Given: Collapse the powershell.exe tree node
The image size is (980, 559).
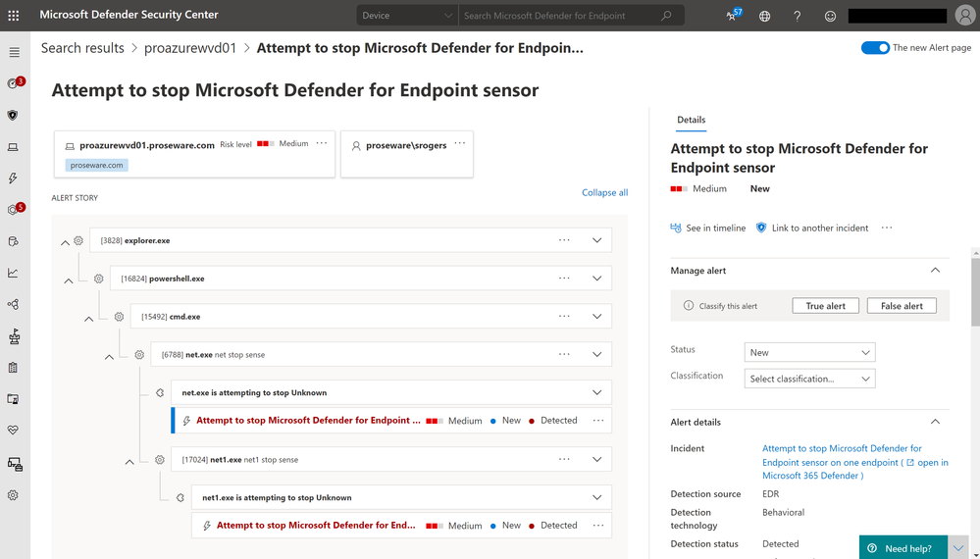Looking at the screenshot, I should [x=69, y=281].
